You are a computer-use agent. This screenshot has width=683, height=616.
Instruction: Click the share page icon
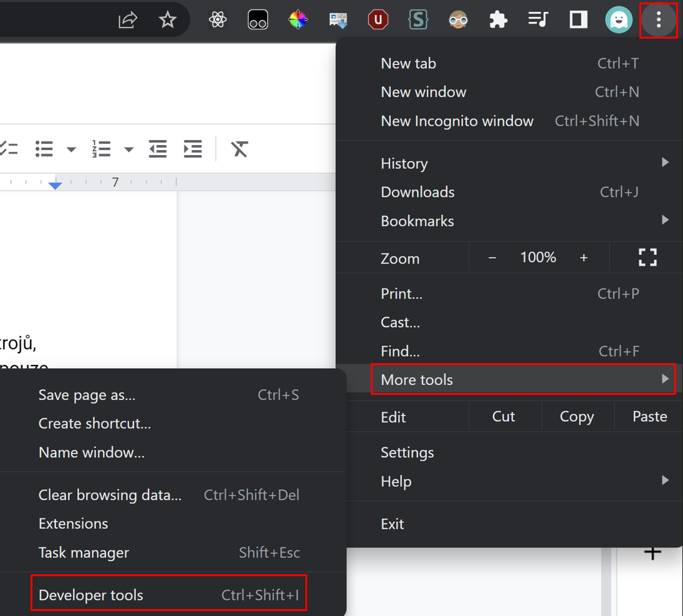click(x=128, y=21)
